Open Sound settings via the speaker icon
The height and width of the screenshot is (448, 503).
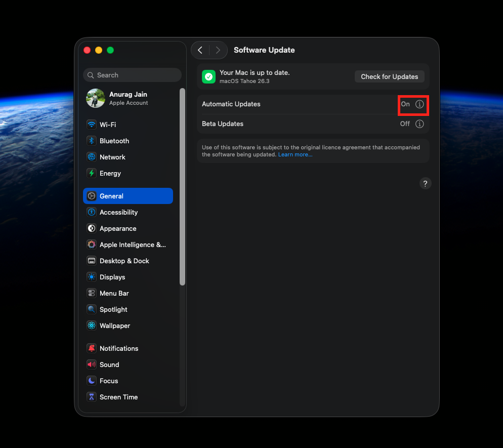tap(92, 364)
